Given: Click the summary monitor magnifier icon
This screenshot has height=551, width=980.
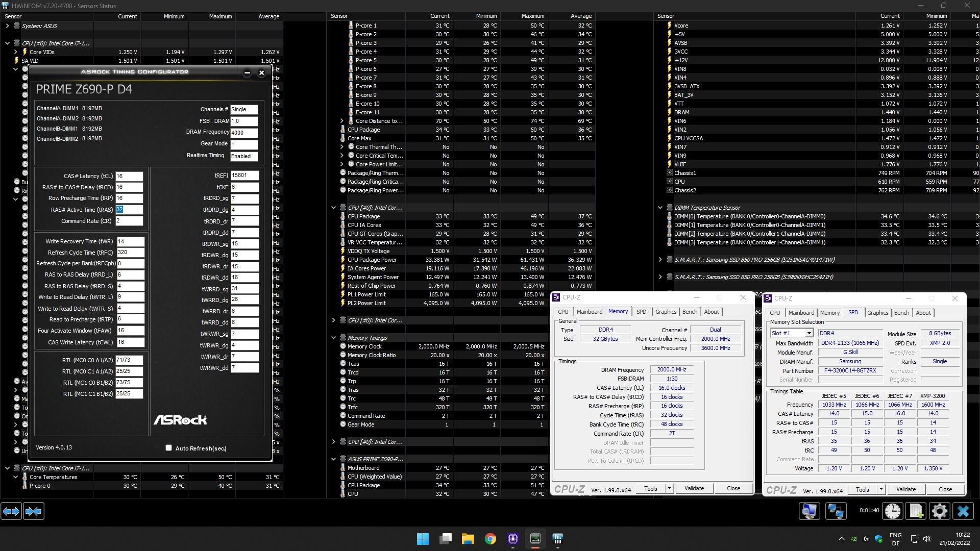Looking at the screenshot, I should click(810, 511).
